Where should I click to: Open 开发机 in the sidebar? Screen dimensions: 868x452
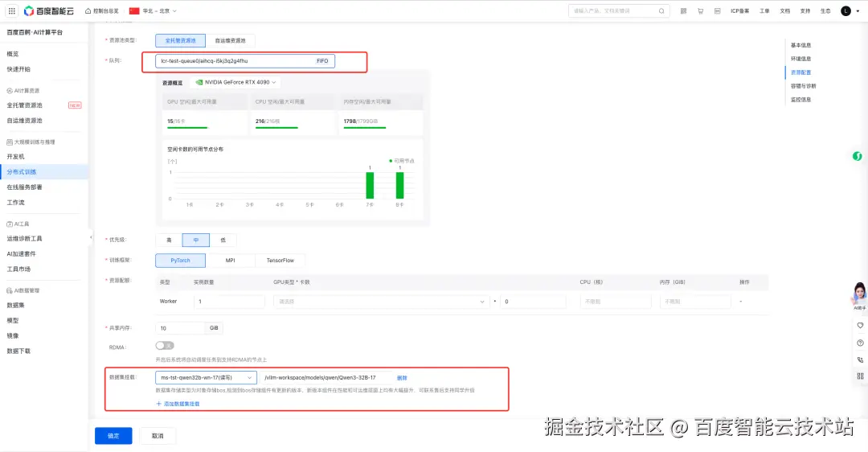(15, 157)
